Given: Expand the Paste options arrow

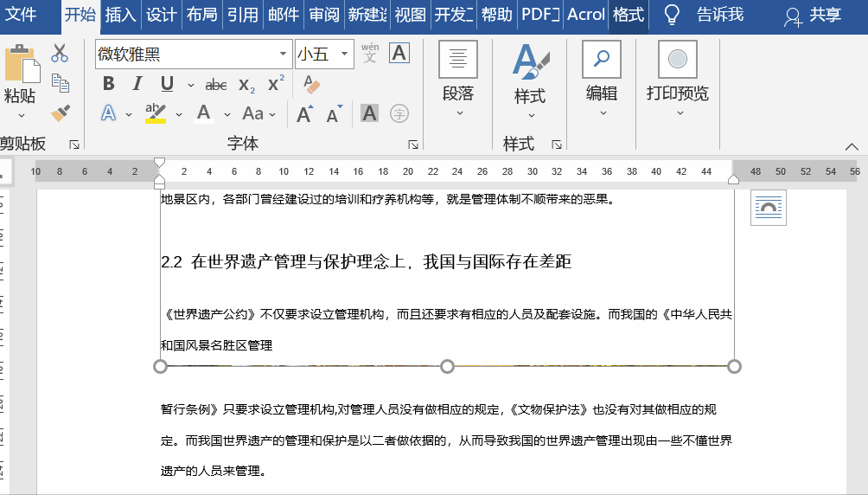Looking at the screenshot, I should pos(21,116).
